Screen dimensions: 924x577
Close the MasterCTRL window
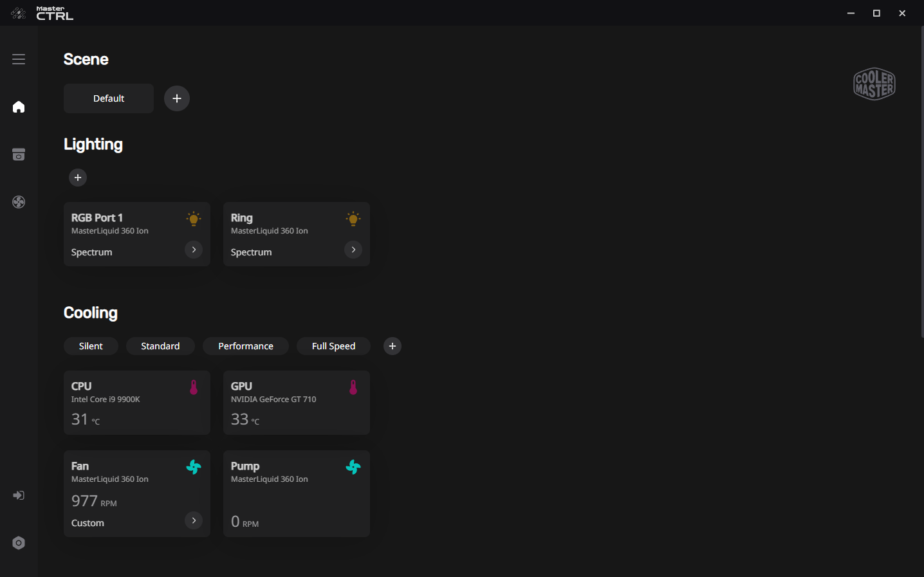[x=902, y=13]
